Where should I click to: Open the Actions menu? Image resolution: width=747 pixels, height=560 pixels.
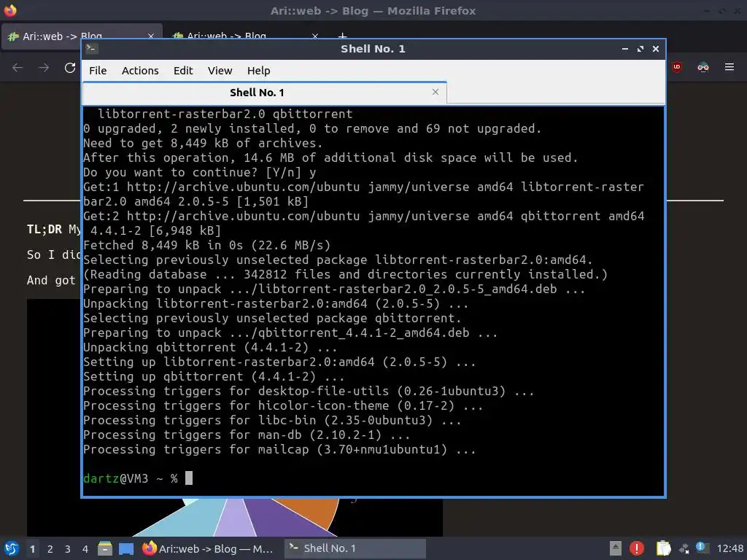pos(140,71)
